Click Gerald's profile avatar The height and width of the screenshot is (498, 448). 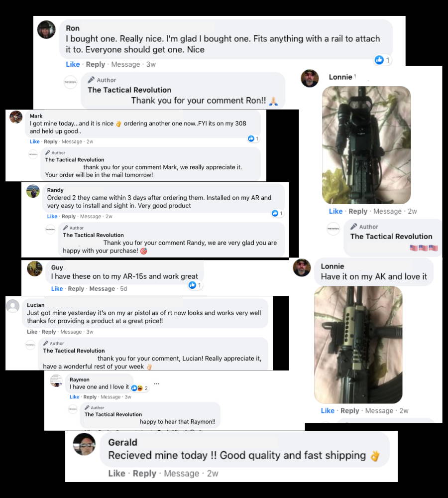tap(84, 444)
